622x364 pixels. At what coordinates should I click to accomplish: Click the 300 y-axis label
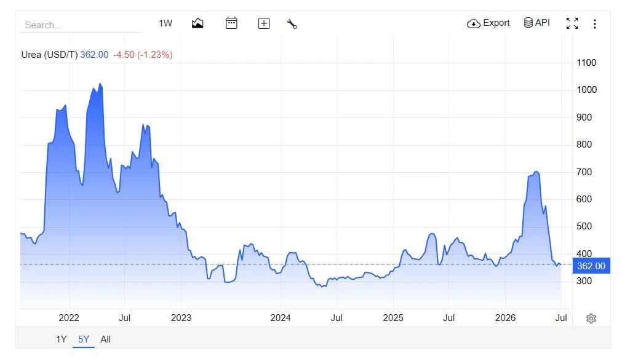[584, 281]
